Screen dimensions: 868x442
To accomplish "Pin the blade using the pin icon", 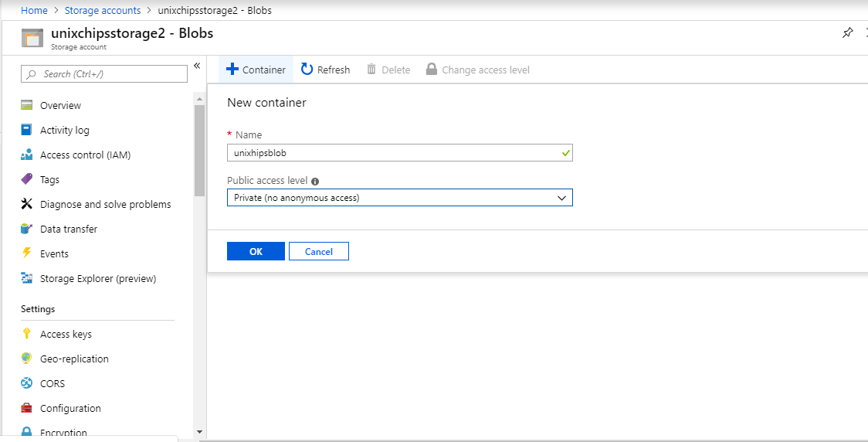I will (x=847, y=33).
